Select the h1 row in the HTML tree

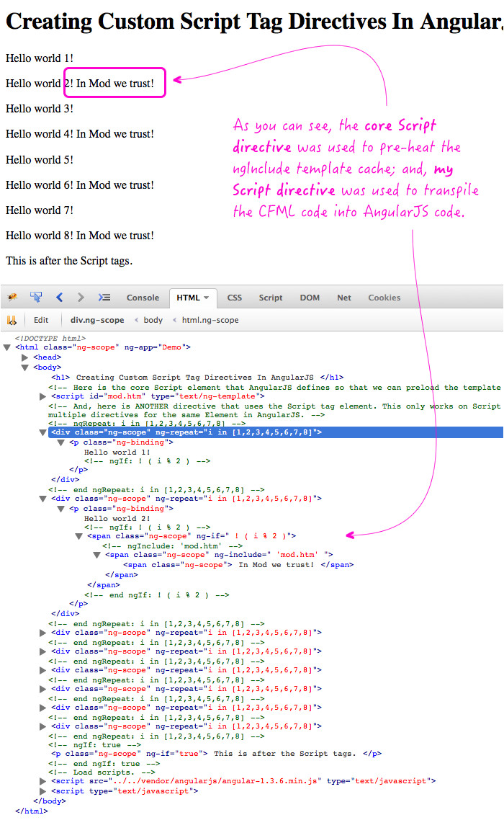point(197,377)
